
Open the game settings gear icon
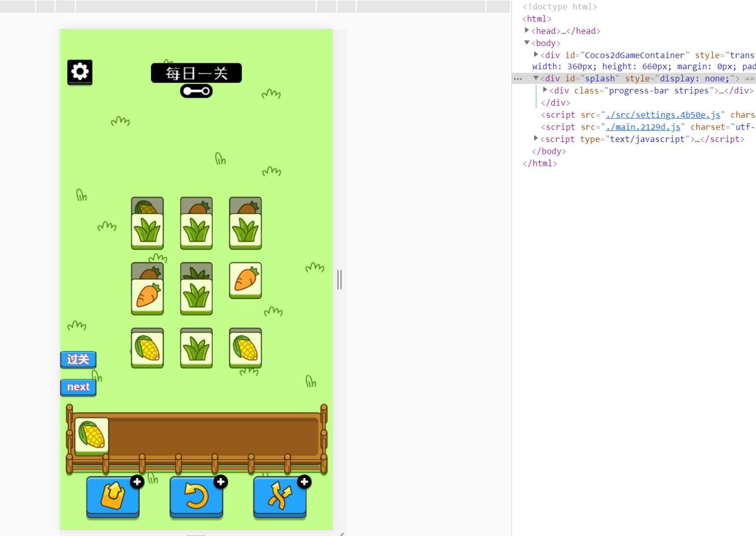tap(80, 72)
